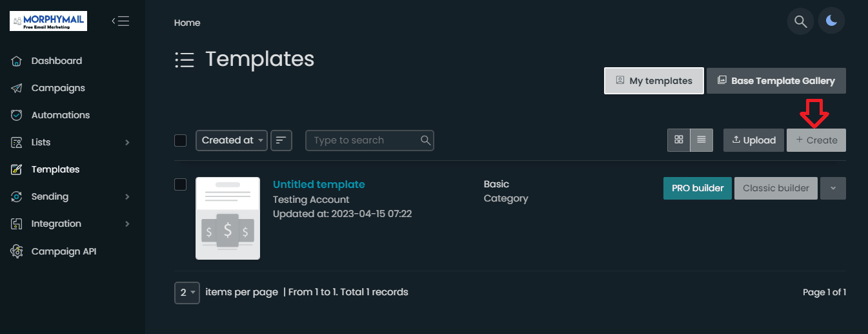This screenshot has height=334, width=868.
Task: Open items per page dropdown
Action: [187, 293]
